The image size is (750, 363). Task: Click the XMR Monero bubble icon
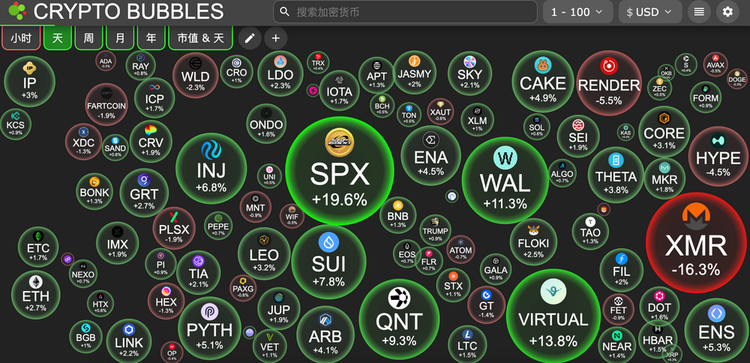tap(696, 216)
